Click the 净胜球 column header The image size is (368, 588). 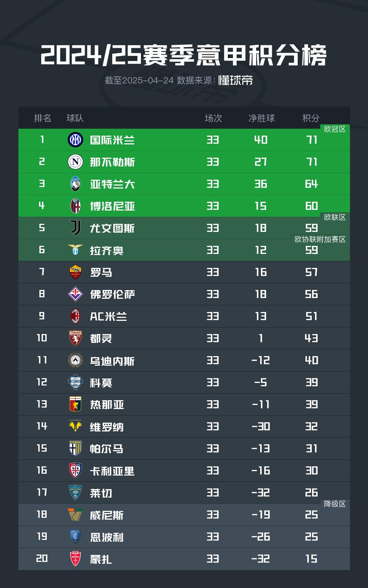[x=261, y=118]
